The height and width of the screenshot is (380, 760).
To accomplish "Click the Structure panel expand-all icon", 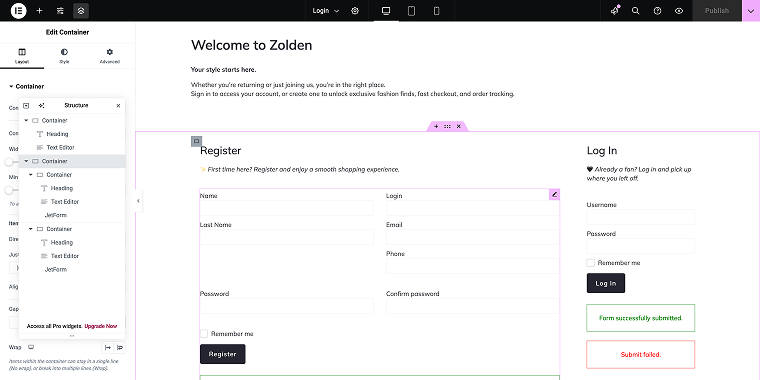I will coord(42,105).
